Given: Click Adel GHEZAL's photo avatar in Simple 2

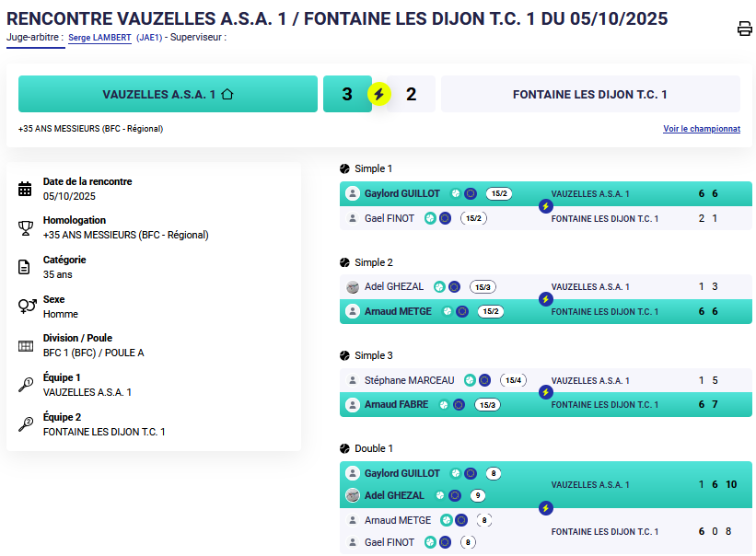Looking at the screenshot, I should click(x=352, y=287).
